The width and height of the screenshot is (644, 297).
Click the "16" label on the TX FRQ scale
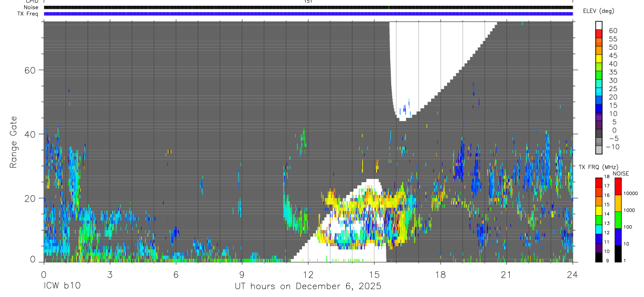coord(608,195)
